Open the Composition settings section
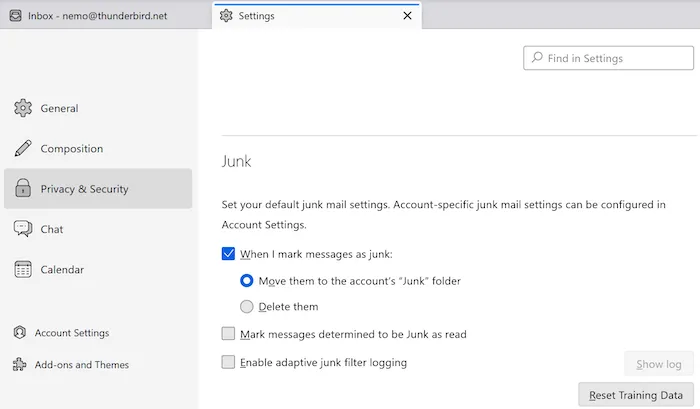 71,149
